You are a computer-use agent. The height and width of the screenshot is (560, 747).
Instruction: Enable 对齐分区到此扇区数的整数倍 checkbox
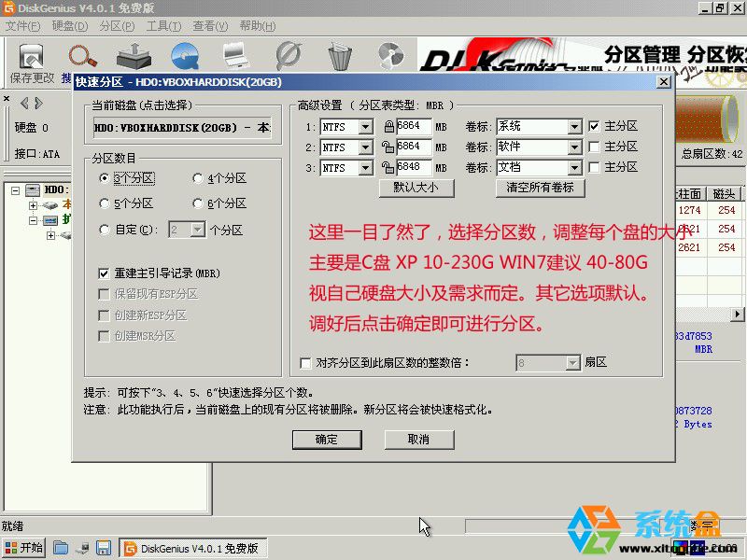[305, 363]
